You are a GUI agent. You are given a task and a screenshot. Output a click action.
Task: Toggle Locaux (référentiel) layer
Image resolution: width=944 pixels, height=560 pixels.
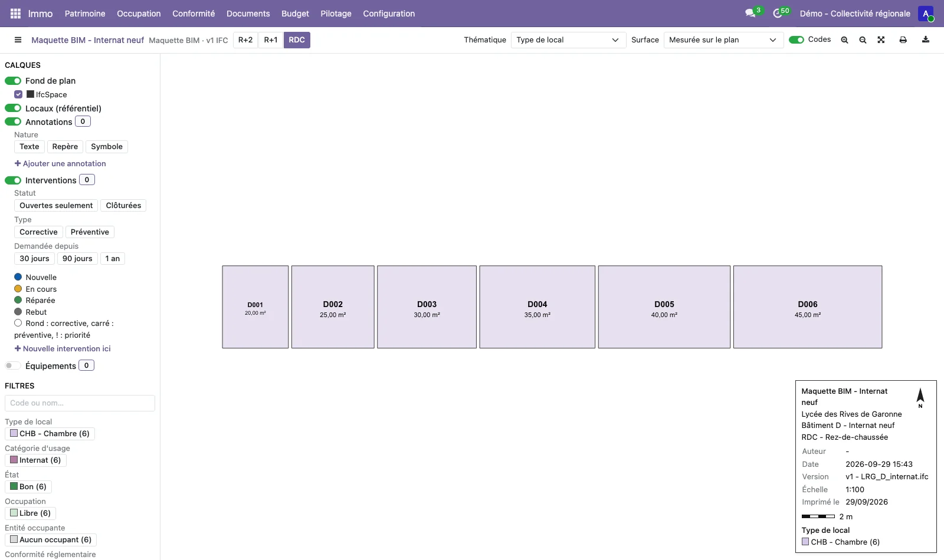tap(13, 108)
